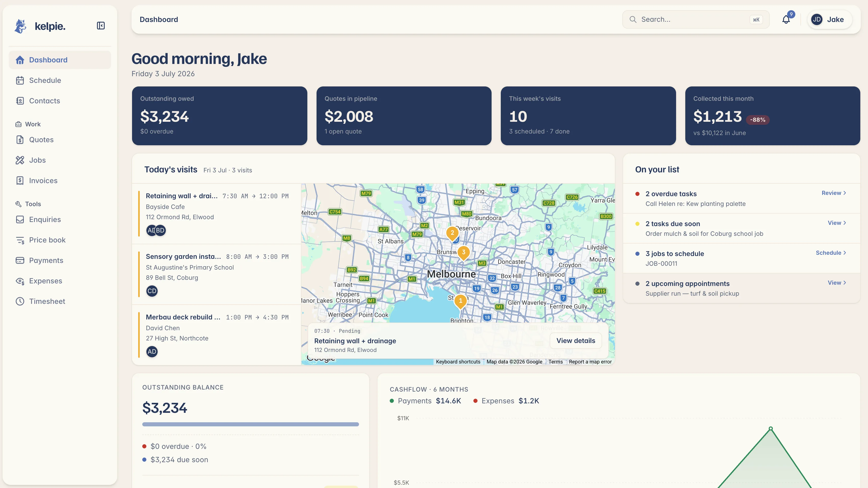Screen dimensions: 868x488
Task: Navigate to Jobs in sidebar
Action: [60, 160]
